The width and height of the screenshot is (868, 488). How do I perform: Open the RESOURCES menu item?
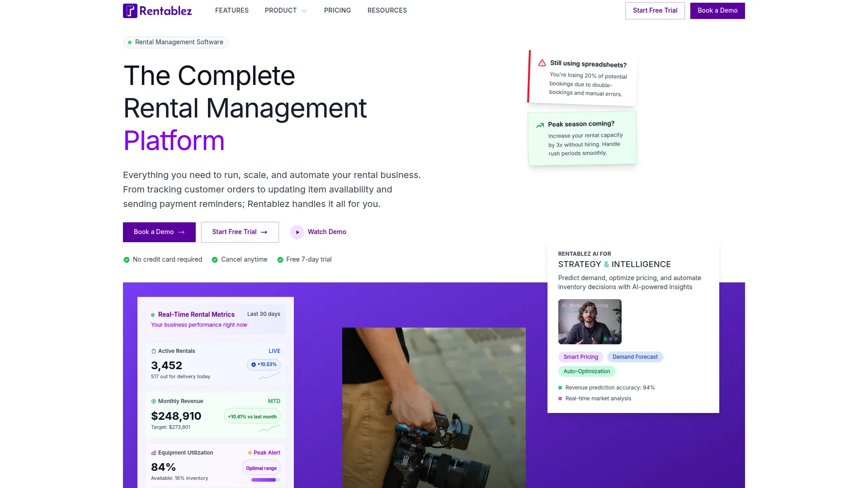387,10
